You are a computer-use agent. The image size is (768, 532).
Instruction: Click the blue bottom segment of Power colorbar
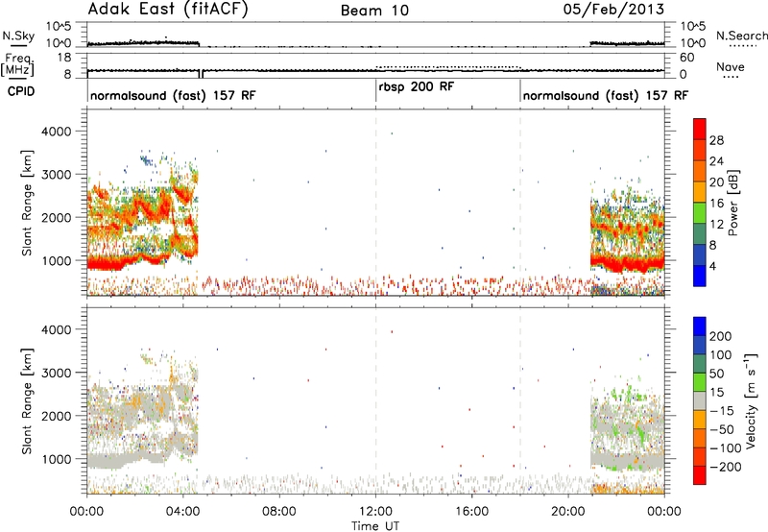(x=700, y=276)
